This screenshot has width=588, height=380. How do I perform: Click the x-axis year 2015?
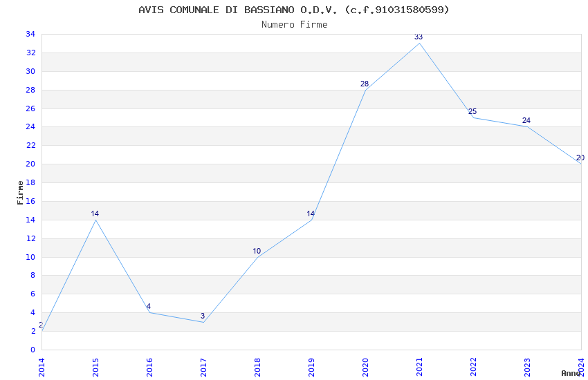[95, 368]
